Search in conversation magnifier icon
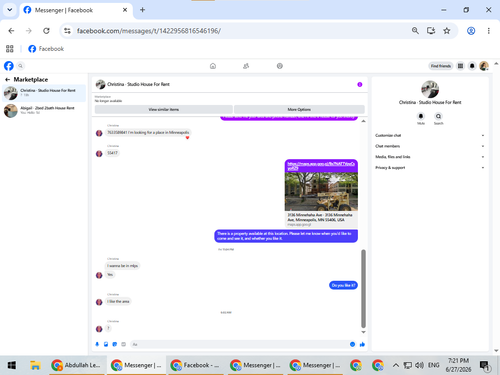The height and width of the screenshot is (375, 500). (x=438, y=116)
